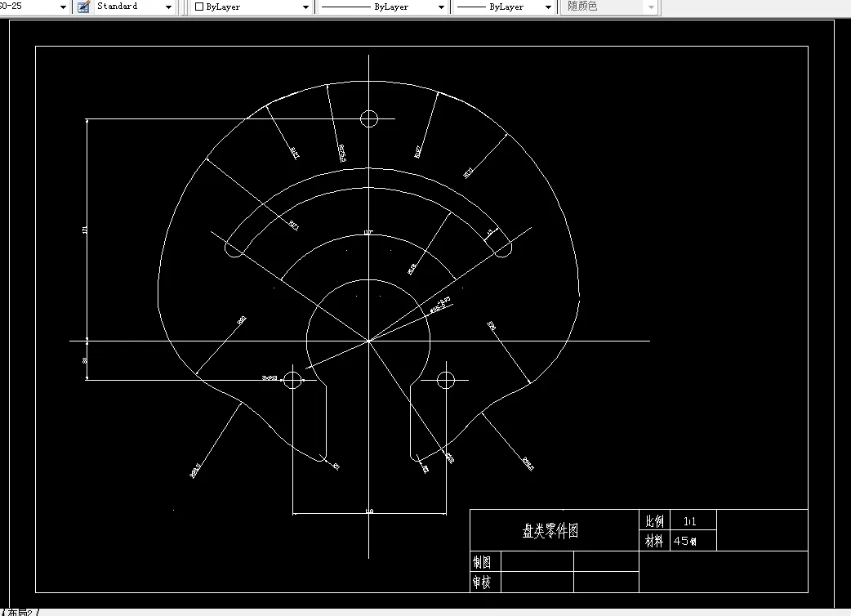Viewport: 851px width, 616px height.
Task: Select the top center hole circle
Action: 369,118
